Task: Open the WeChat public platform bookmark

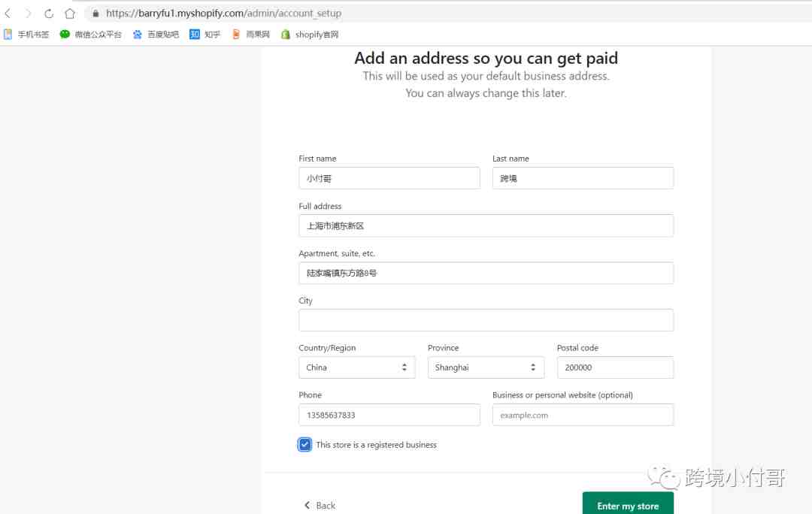Action: [90, 35]
